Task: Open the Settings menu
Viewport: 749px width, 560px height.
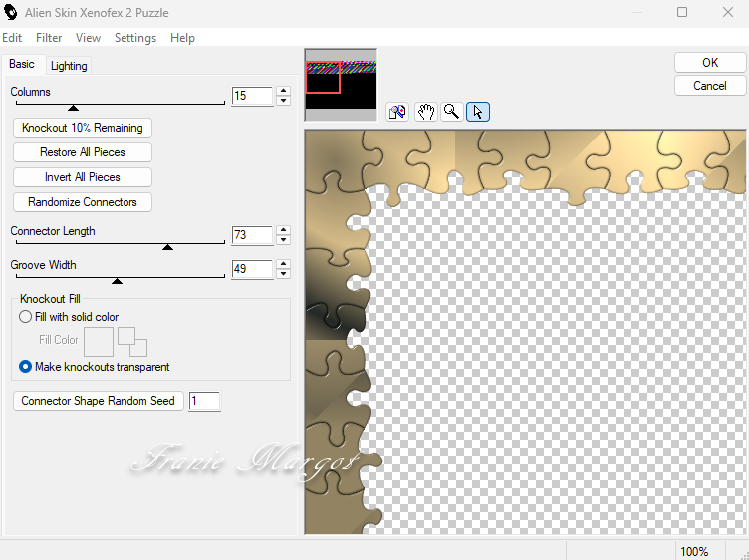Action: tap(134, 38)
